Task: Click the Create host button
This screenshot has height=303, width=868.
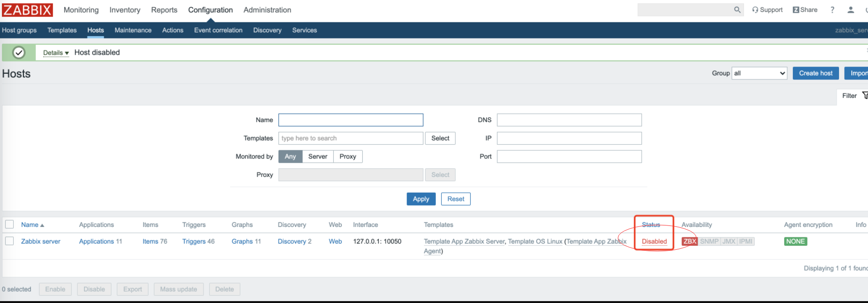Action: 815,73
